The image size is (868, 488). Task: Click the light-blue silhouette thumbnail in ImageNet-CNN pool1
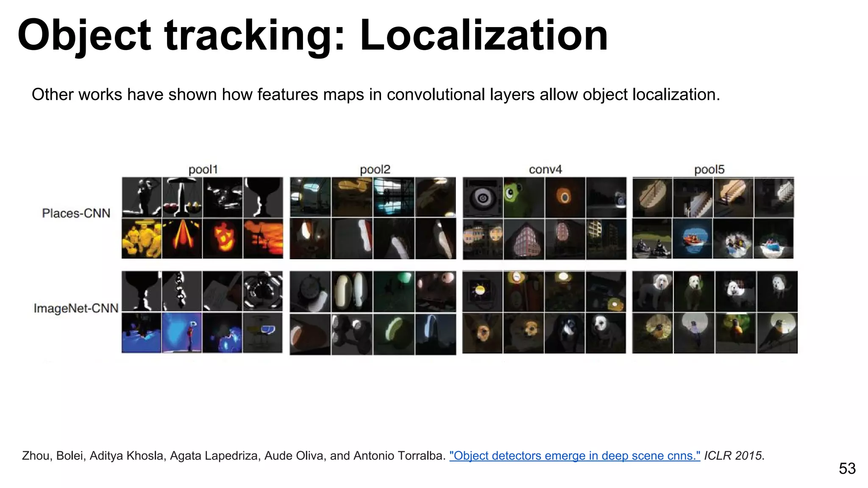(182, 333)
